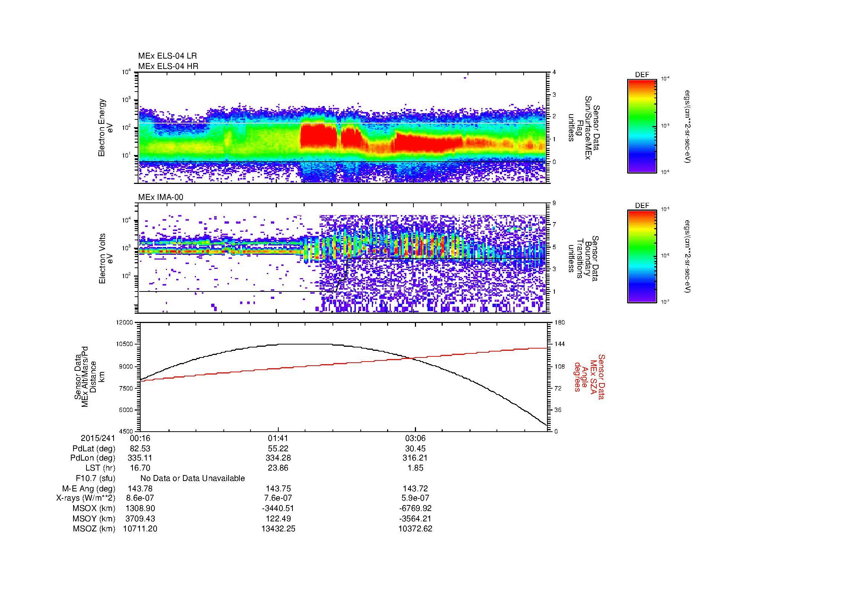Click the MSOX value -6769.92
The width and height of the screenshot is (868, 613).
pos(415,508)
